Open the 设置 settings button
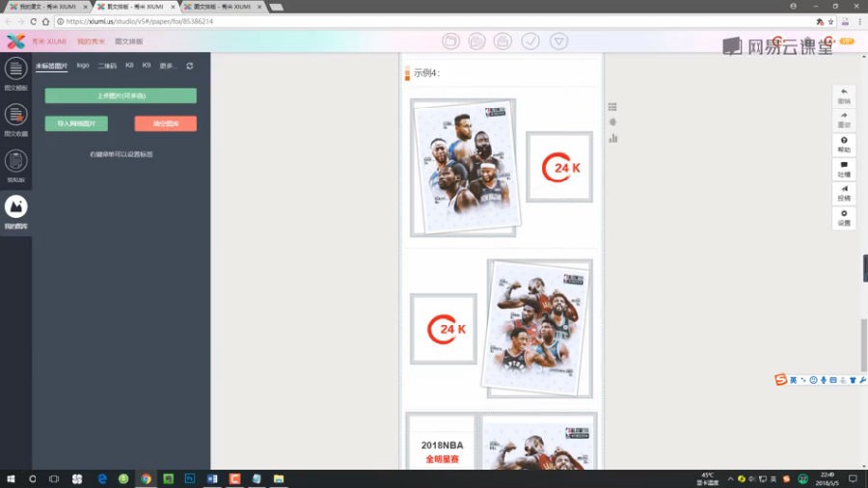 click(x=844, y=217)
